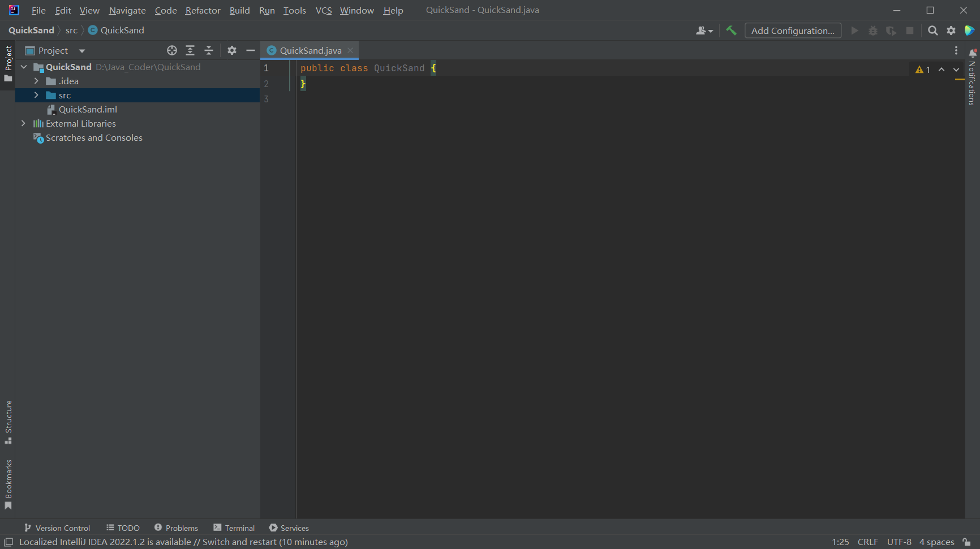Open the Code menu

coord(166,10)
